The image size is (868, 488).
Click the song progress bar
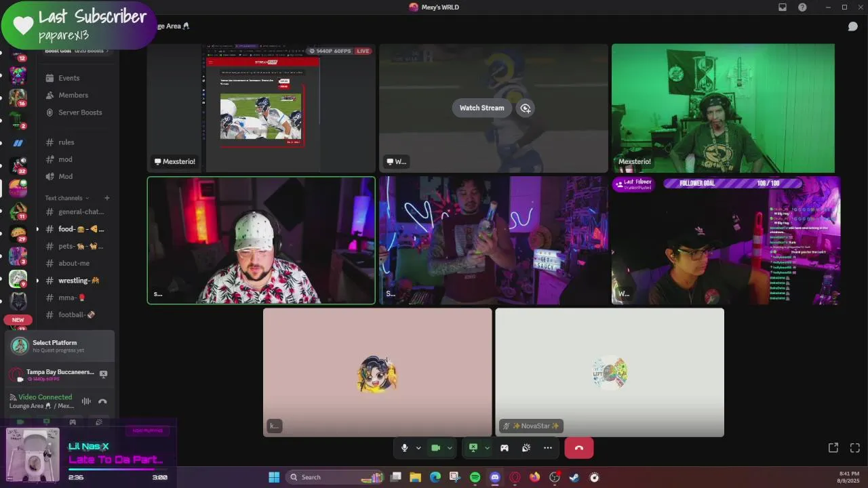point(118,469)
